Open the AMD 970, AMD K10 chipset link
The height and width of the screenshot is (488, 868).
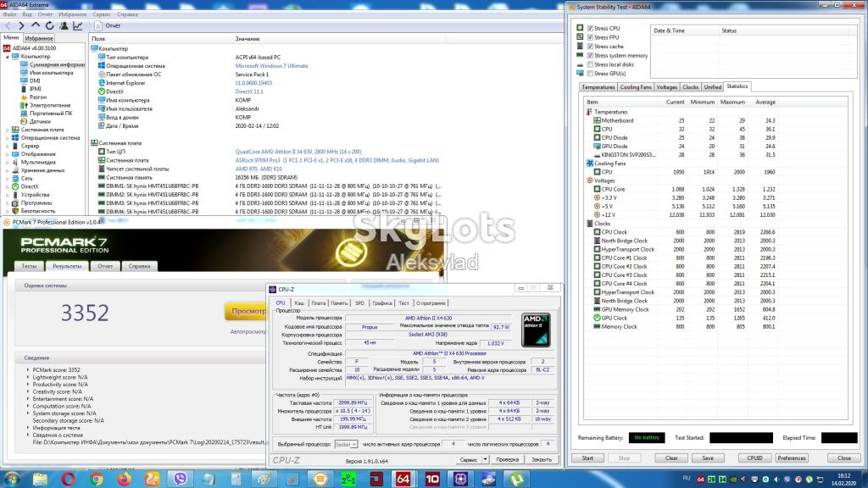259,169
